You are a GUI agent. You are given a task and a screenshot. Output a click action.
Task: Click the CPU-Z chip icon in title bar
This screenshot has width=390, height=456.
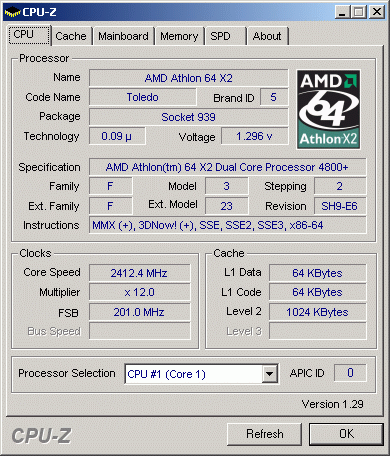[x=13, y=13]
